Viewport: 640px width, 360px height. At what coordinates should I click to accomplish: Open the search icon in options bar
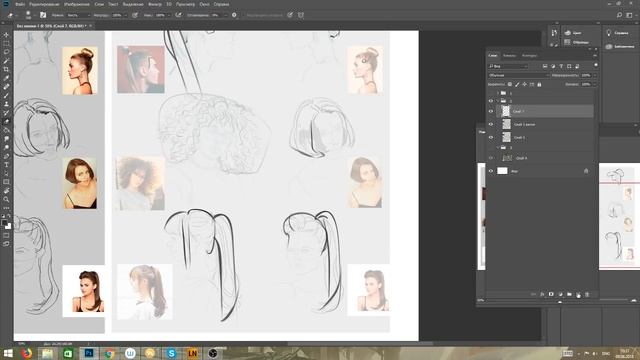(619, 15)
